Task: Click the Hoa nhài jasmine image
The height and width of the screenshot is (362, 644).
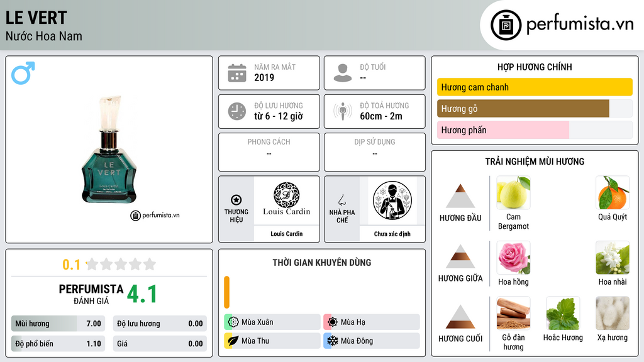Action: tap(613, 258)
